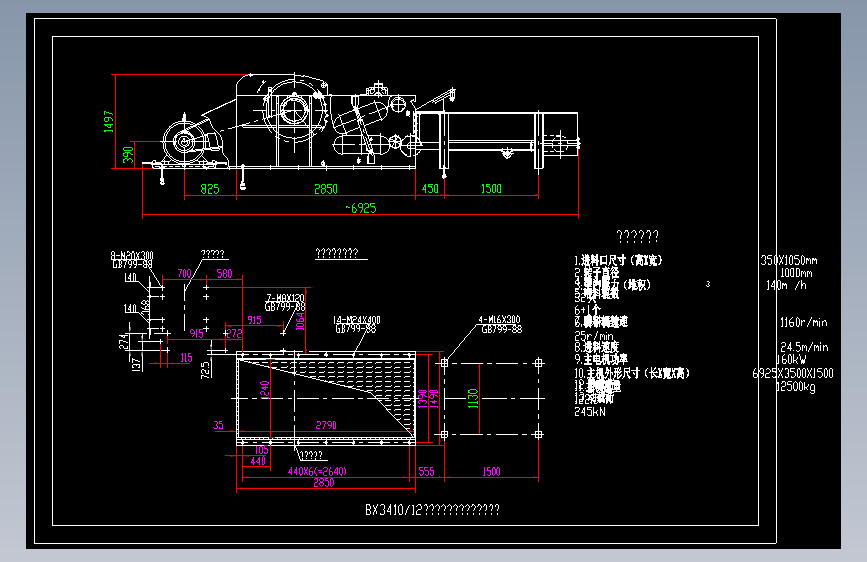
Task: Click the 160kW motor power value
Action: pos(791,359)
